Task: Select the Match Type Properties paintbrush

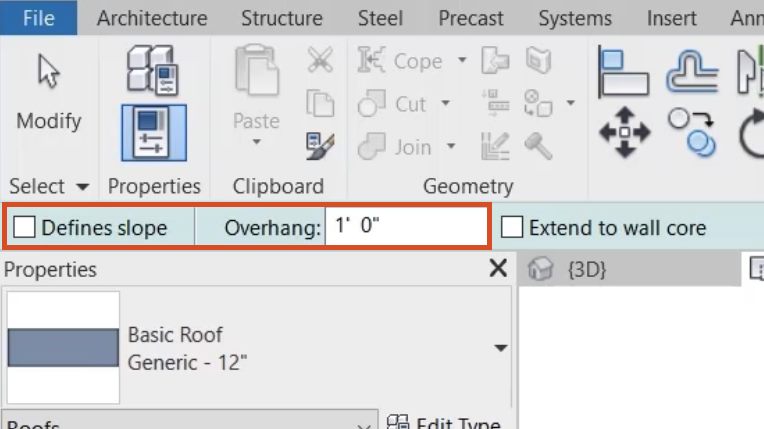Action: (320, 145)
